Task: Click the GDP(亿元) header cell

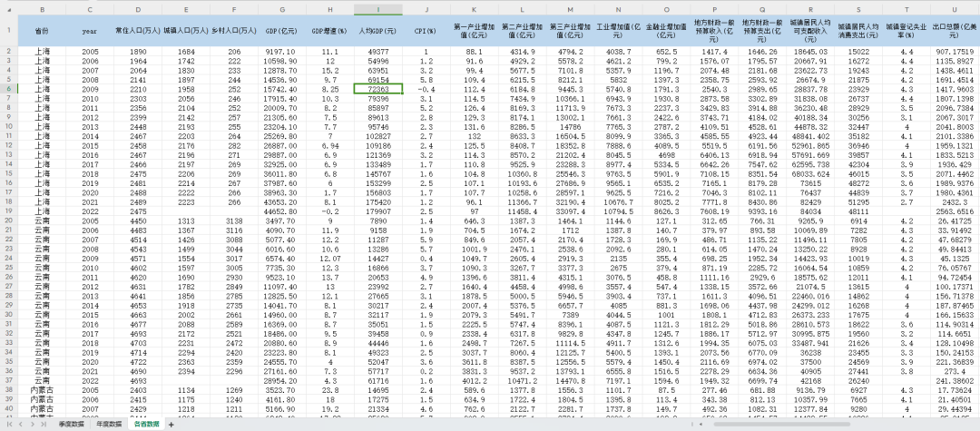Action: point(282,31)
